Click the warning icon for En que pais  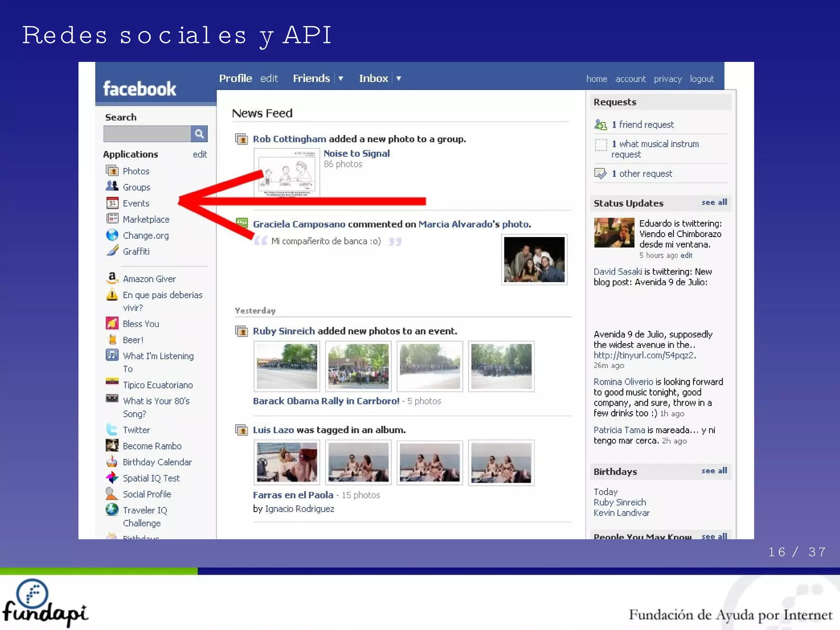pyautogui.click(x=112, y=294)
